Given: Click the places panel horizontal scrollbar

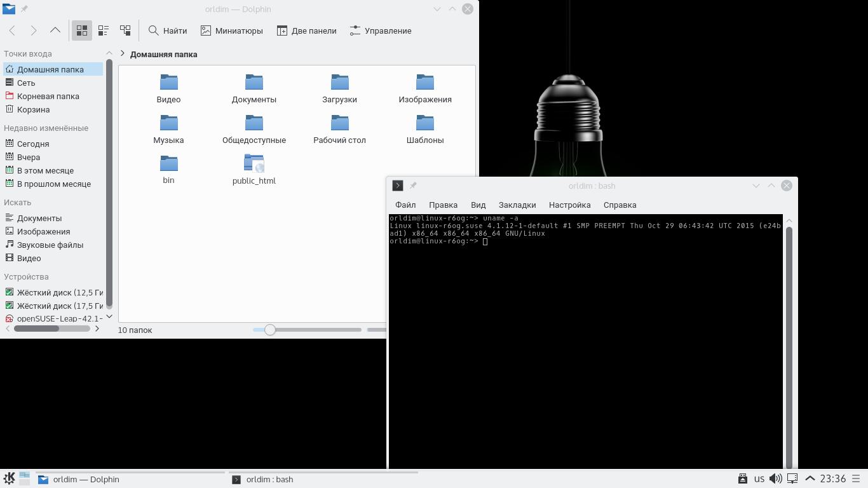Looking at the screenshot, I should (x=36, y=329).
